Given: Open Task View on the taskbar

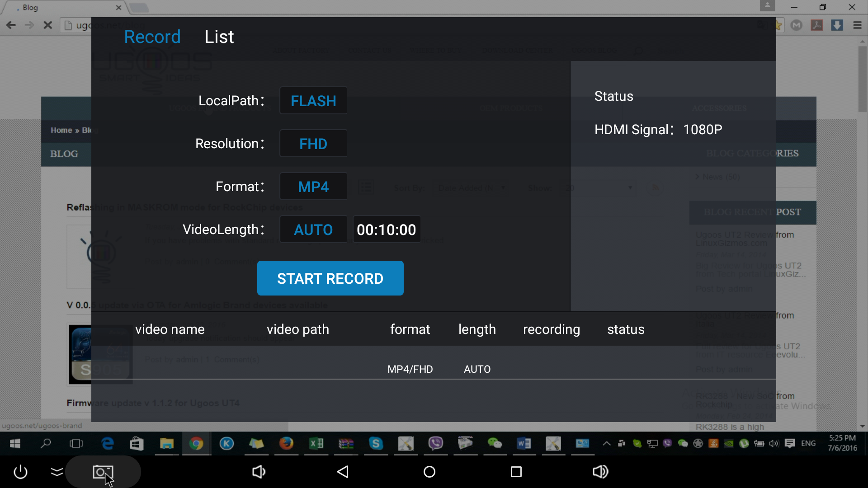Looking at the screenshot, I should (x=76, y=444).
